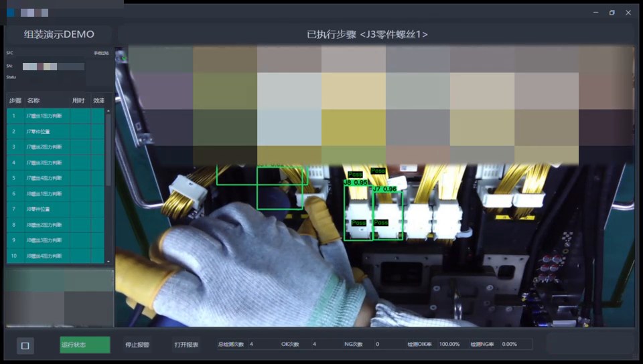The width and height of the screenshot is (643, 364).
Task: Select step 10 row J8螺丝4扭力判断
Action: [56, 256]
